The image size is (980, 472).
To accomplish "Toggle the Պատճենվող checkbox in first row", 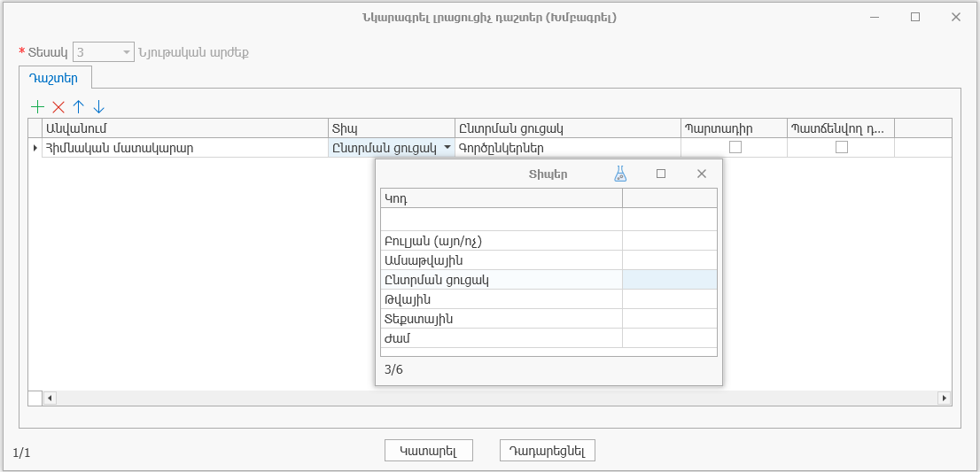I will click(x=842, y=147).
